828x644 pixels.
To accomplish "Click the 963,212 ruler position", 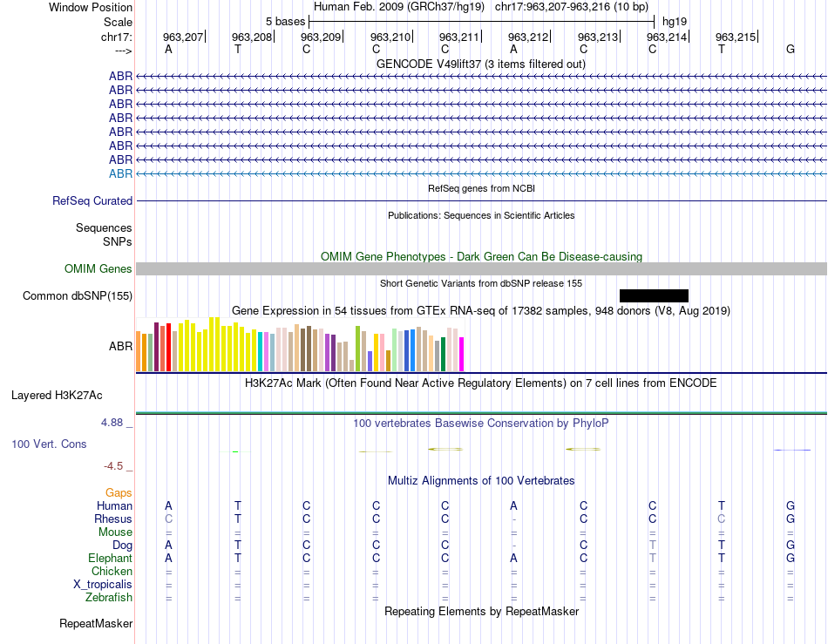I will pyautogui.click(x=528, y=37).
